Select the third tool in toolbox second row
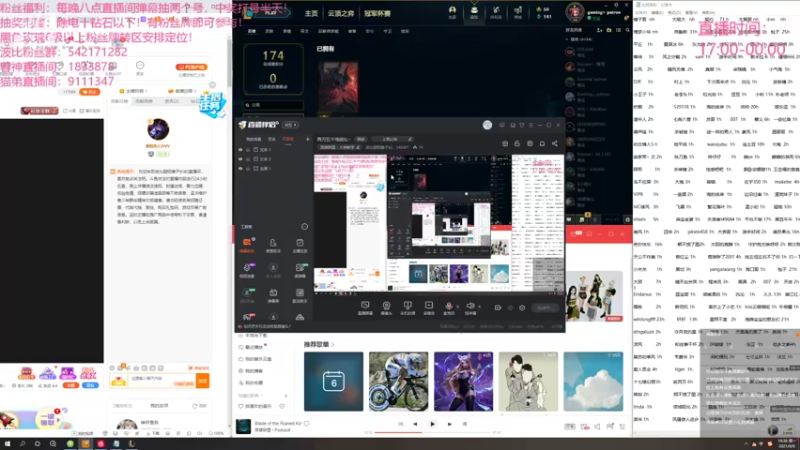Image resolution: width=800 pixels, height=450 pixels. [299, 268]
